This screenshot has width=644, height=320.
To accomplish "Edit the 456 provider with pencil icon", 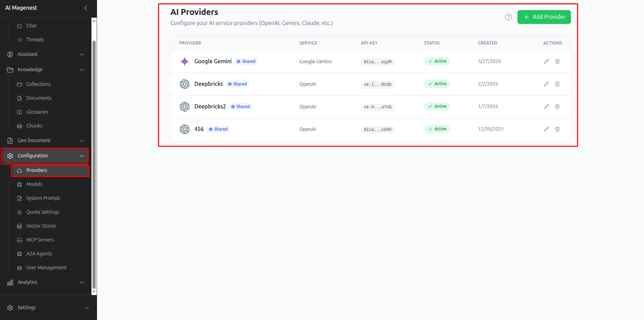I will coord(546,129).
